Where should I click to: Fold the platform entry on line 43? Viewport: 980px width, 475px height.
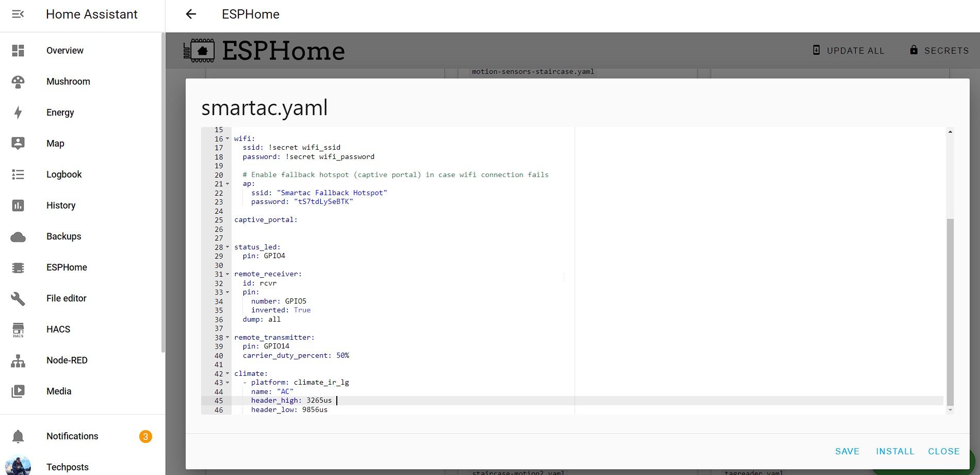pos(227,383)
